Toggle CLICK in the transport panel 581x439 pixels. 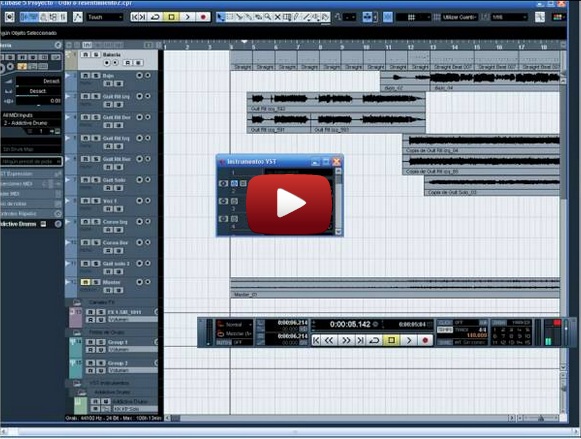[445, 323]
